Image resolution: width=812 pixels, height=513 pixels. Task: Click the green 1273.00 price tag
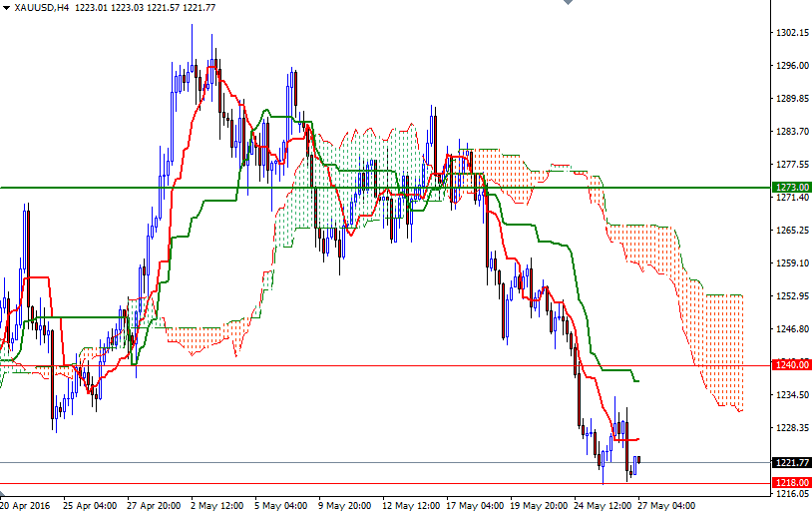pyautogui.click(x=792, y=187)
